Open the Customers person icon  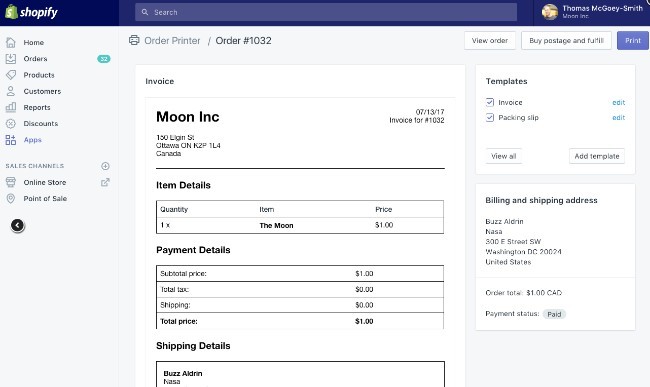point(11,91)
